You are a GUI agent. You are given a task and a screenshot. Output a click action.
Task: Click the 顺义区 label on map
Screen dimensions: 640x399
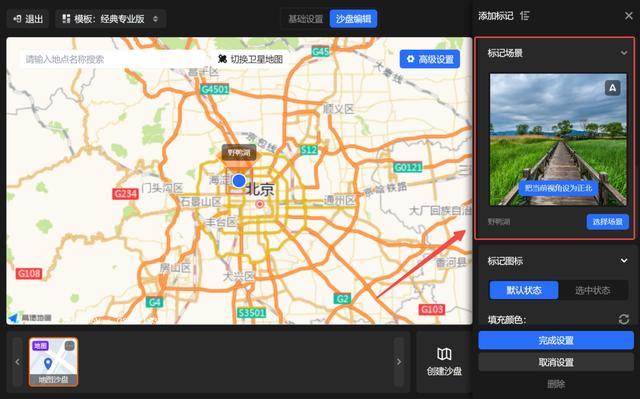[338, 109]
